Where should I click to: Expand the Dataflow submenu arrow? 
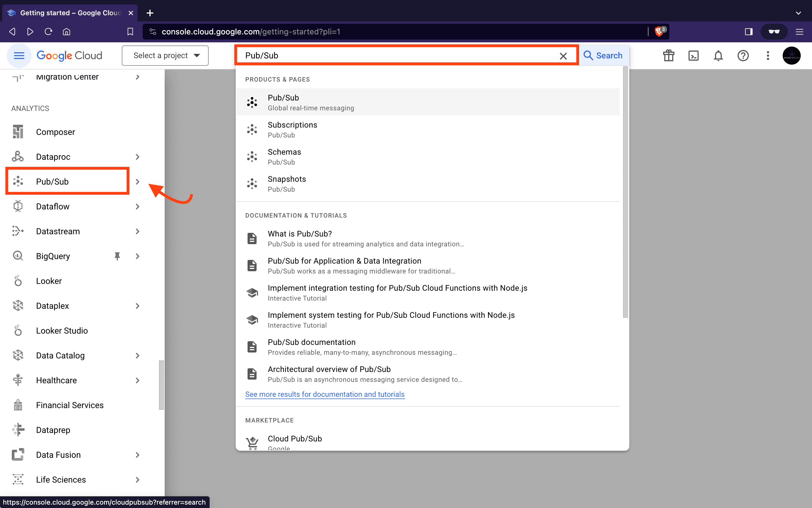pos(137,206)
